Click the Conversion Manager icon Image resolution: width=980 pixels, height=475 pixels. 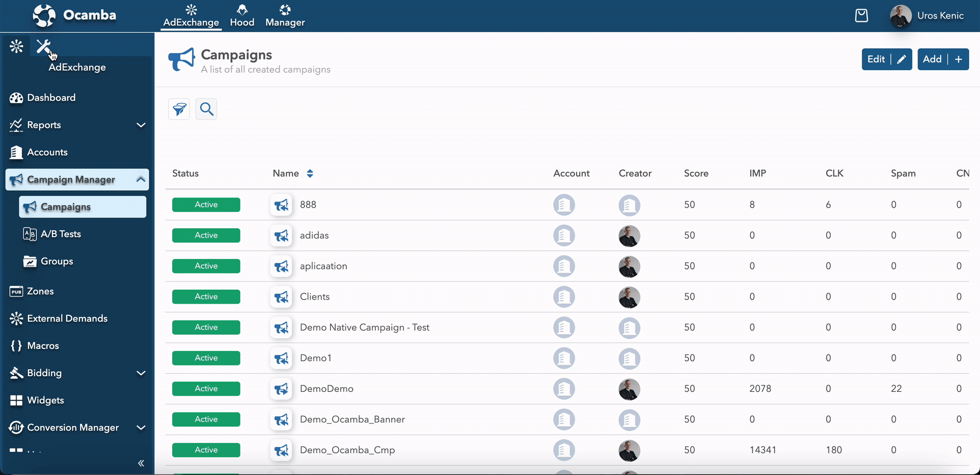[x=16, y=427]
